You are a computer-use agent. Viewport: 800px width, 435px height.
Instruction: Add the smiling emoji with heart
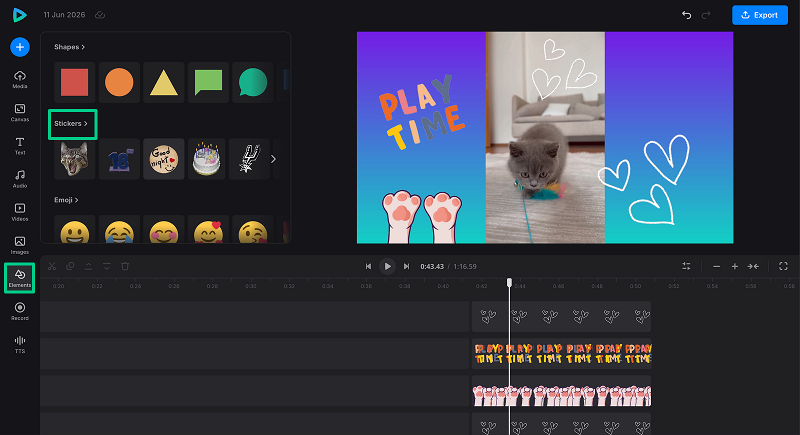(208, 230)
